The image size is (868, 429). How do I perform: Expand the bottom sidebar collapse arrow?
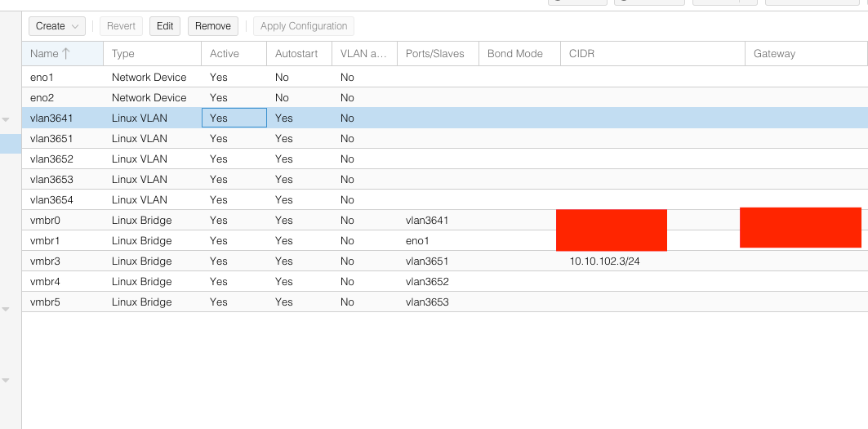click(6, 380)
